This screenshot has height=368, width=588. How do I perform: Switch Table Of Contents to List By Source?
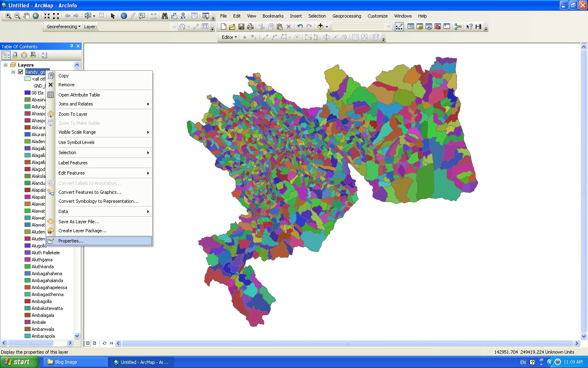[x=15, y=55]
